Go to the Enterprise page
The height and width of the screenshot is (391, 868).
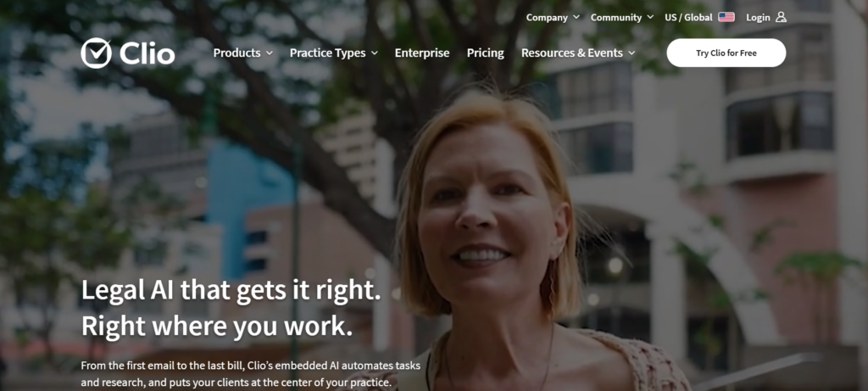tap(422, 53)
